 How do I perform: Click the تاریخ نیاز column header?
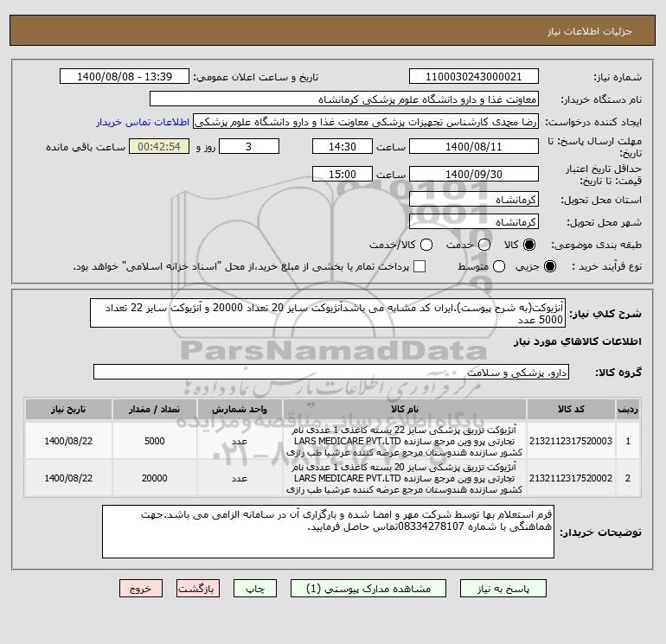(x=68, y=409)
